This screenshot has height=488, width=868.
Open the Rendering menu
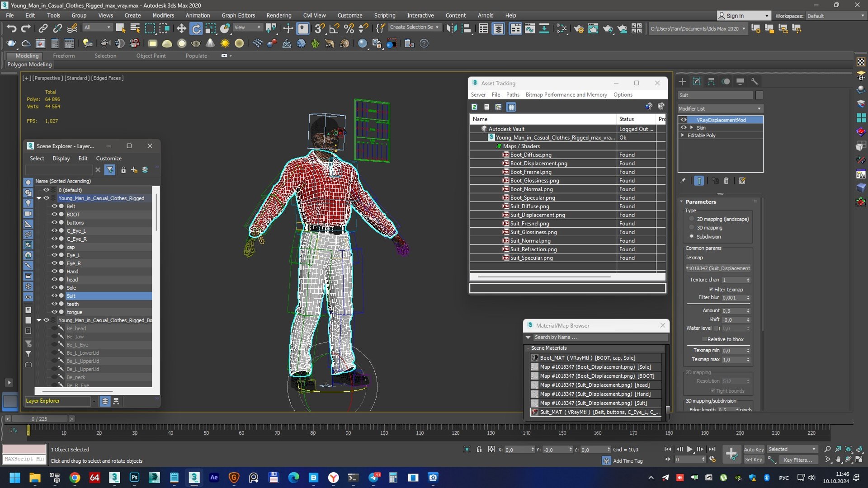pos(278,15)
